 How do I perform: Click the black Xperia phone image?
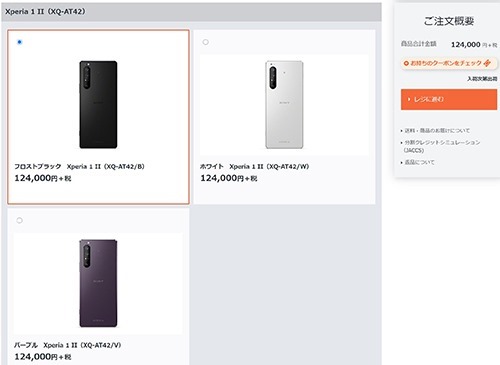[98, 105]
